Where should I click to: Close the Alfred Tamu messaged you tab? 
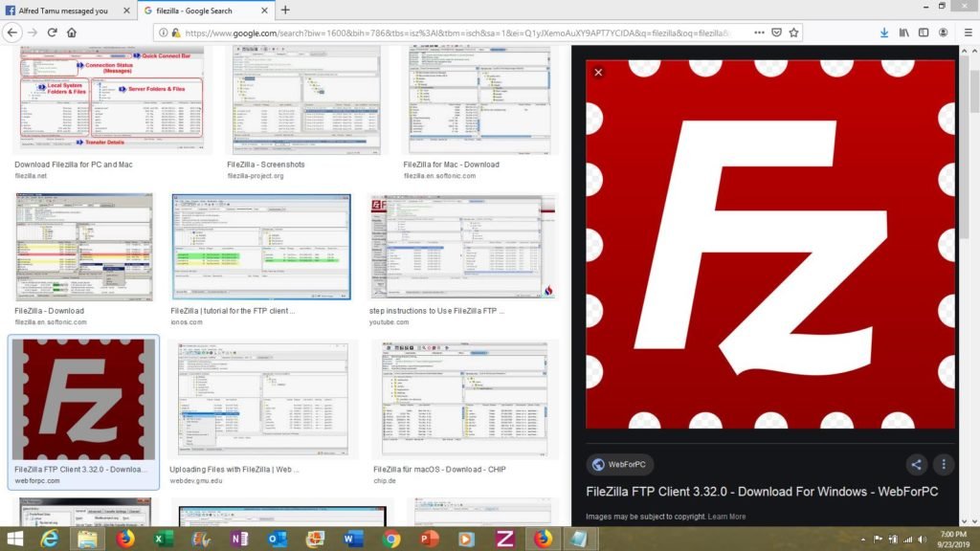pyautogui.click(x=126, y=11)
